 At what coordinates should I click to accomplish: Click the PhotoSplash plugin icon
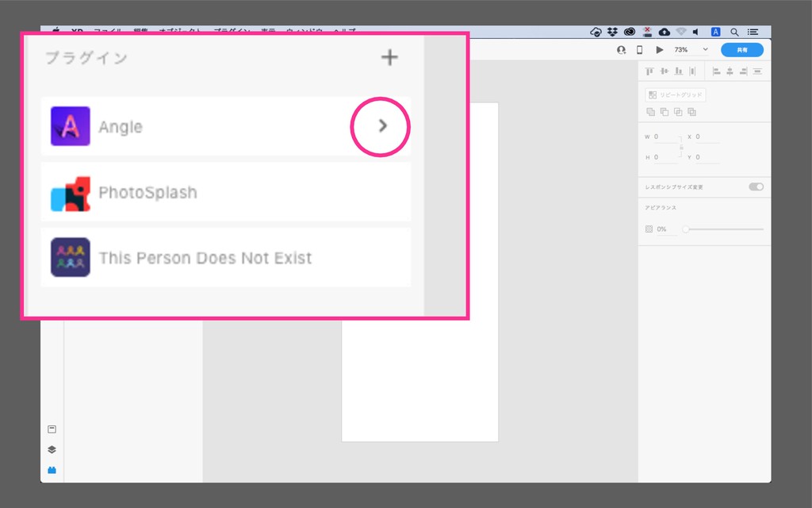pos(71,194)
